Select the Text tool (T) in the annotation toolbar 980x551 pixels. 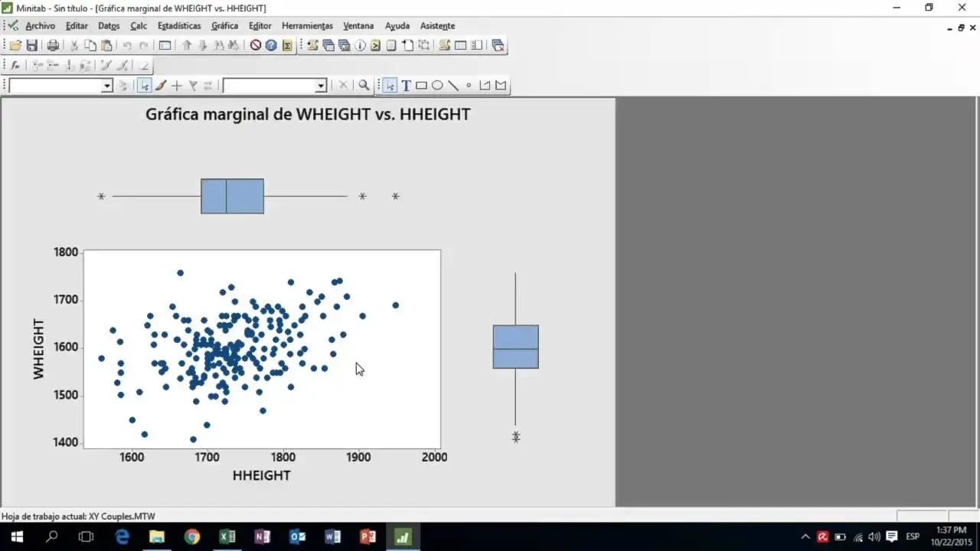[406, 86]
